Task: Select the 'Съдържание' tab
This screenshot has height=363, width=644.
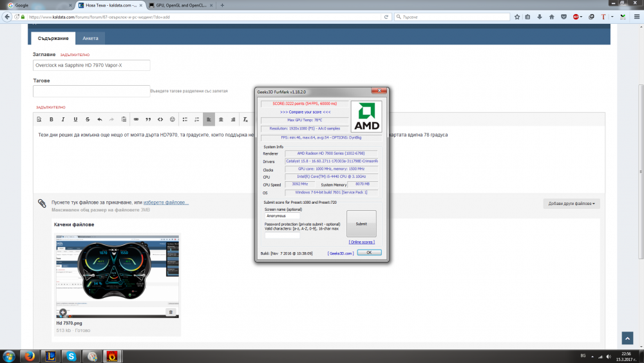Action: point(53,38)
